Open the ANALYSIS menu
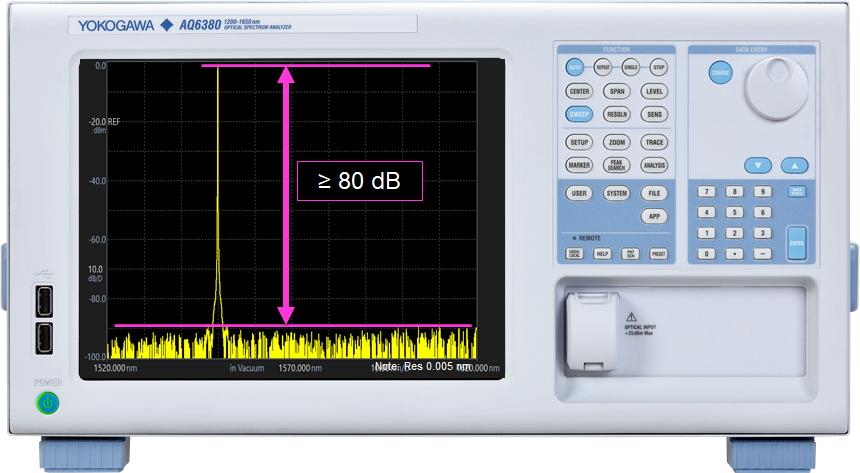This screenshot has height=473, width=860. pyautogui.click(x=654, y=165)
